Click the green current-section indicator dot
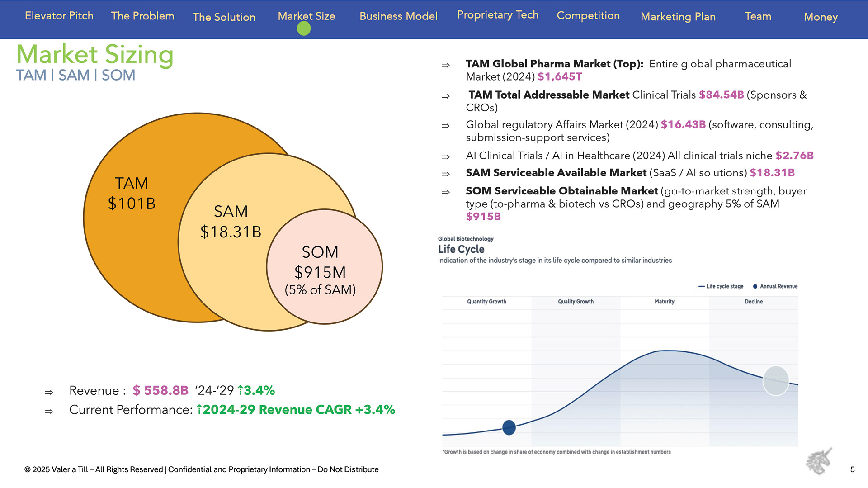The image size is (868, 488). pos(304,29)
